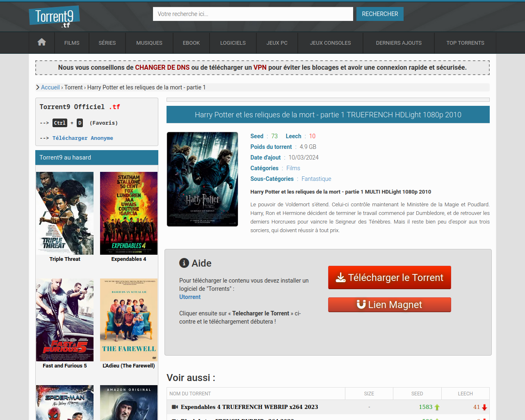525x420 pixels.
Task: Click the home icon in navigation bar
Action: pos(41,42)
